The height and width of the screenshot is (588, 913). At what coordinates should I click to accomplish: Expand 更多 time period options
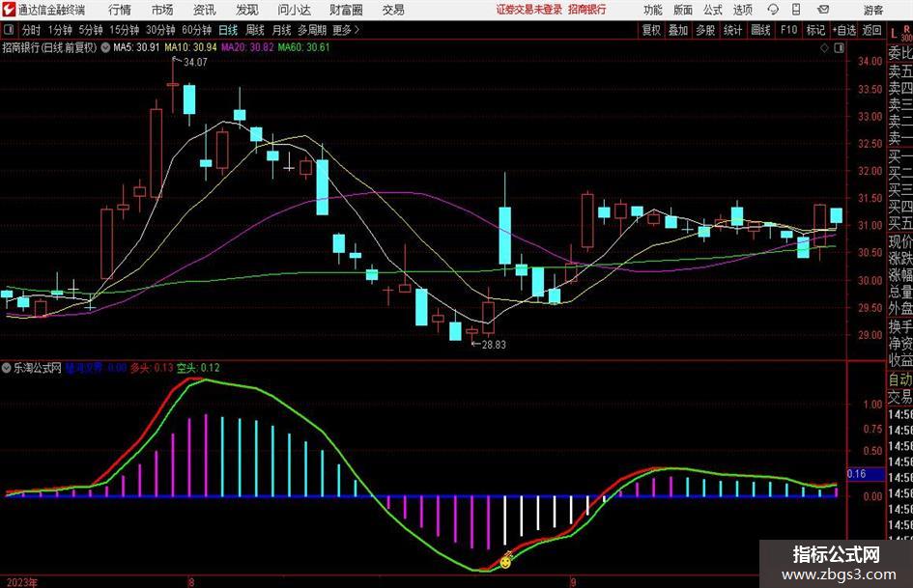346,30
